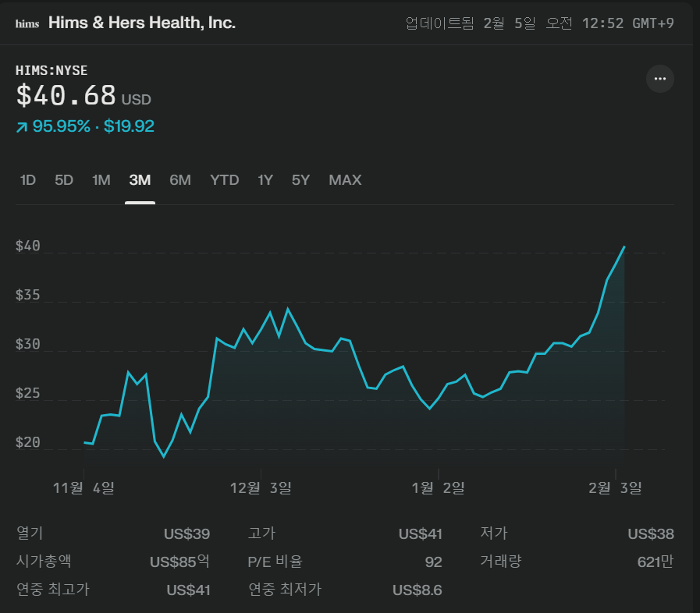Click the $25 y-axis label

27,393
